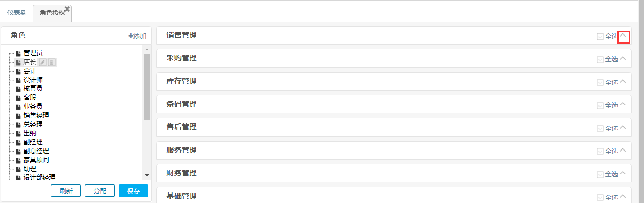This screenshot has height=203, width=644.
Task: Check 全选 for 销售管理 section
Action: pos(600,37)
